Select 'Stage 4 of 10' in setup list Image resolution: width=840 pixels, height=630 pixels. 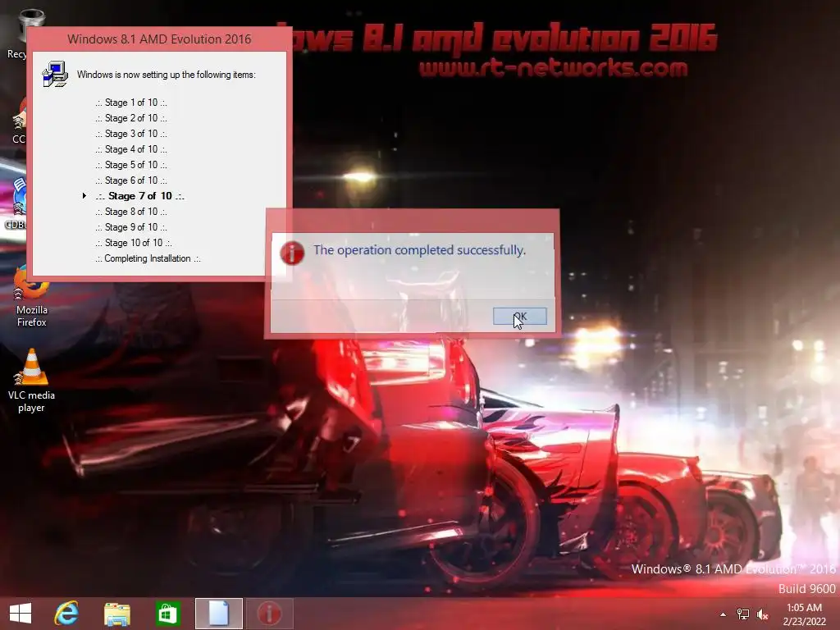pyautogui.click(x=131, y=149)
